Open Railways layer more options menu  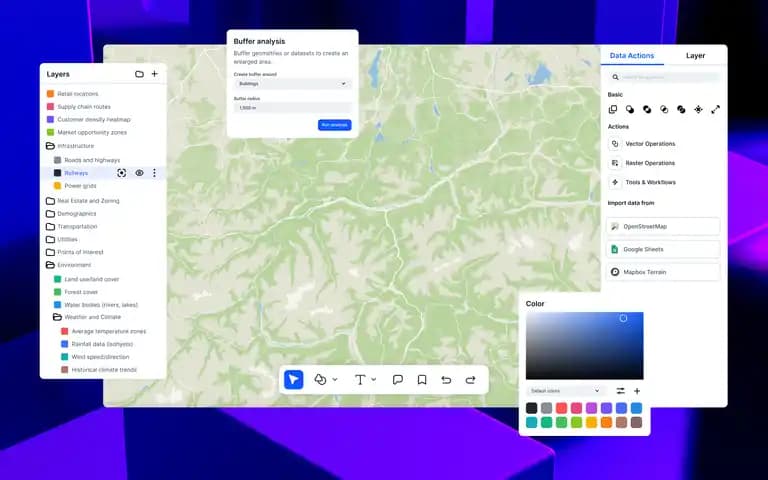pos(154,173)
